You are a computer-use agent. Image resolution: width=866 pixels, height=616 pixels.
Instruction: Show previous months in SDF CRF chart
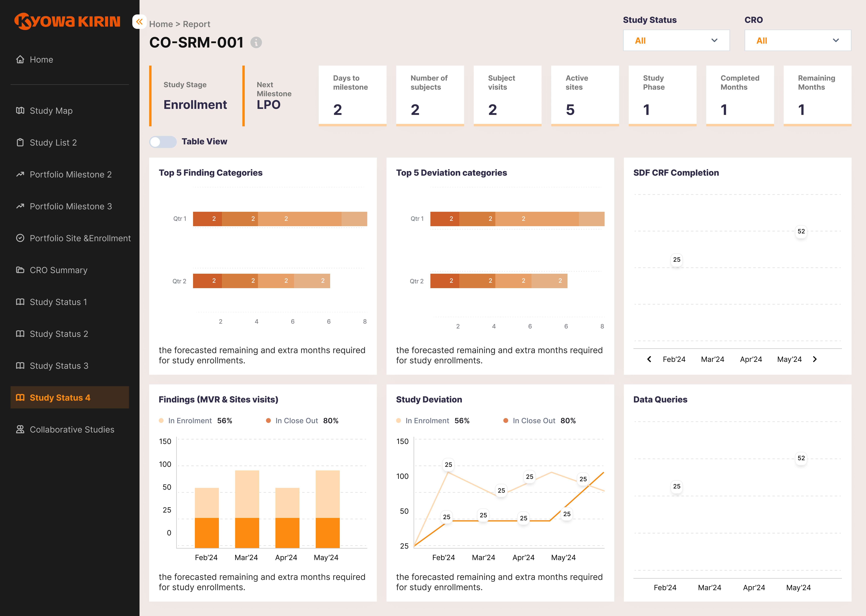649,359
